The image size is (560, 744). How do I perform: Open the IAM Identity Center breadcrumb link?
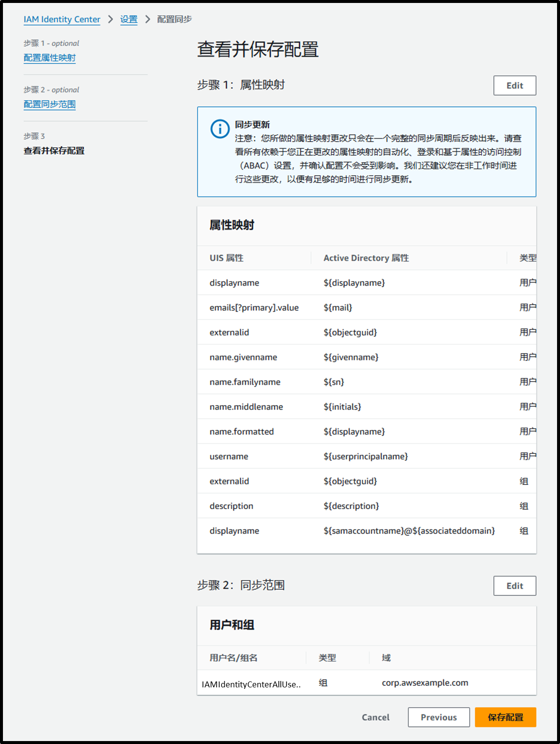(62, 19)
